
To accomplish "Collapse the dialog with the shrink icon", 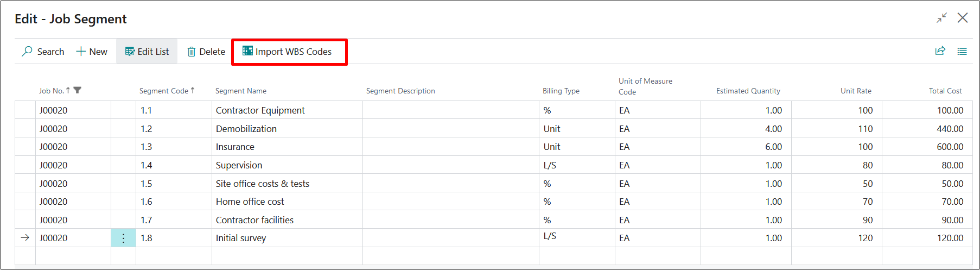I will (941, 18).
